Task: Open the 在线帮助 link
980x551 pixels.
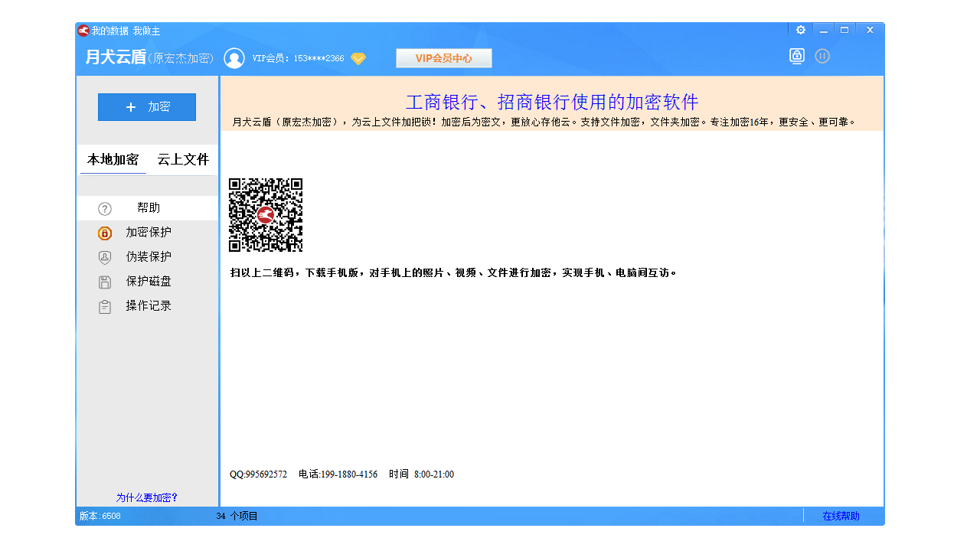Action: coord(839,516)
